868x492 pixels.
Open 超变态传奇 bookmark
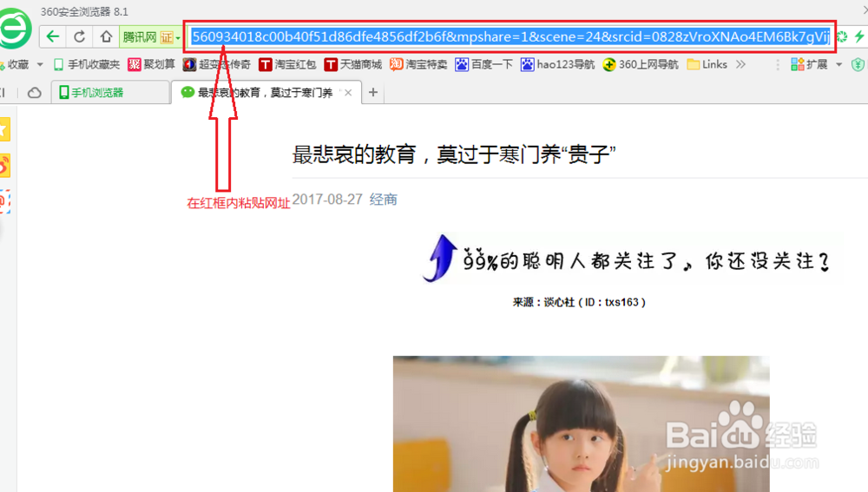pyautogui.click(x=216, y=65)
